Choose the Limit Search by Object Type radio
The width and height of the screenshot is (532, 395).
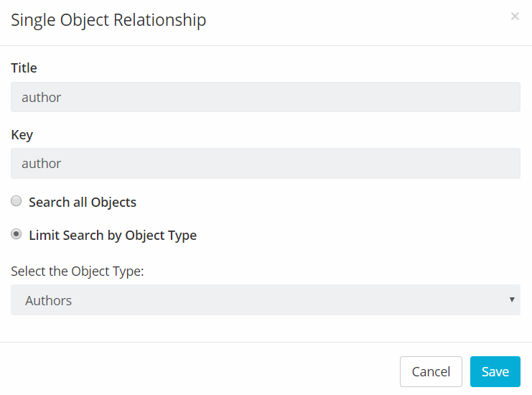17,235
